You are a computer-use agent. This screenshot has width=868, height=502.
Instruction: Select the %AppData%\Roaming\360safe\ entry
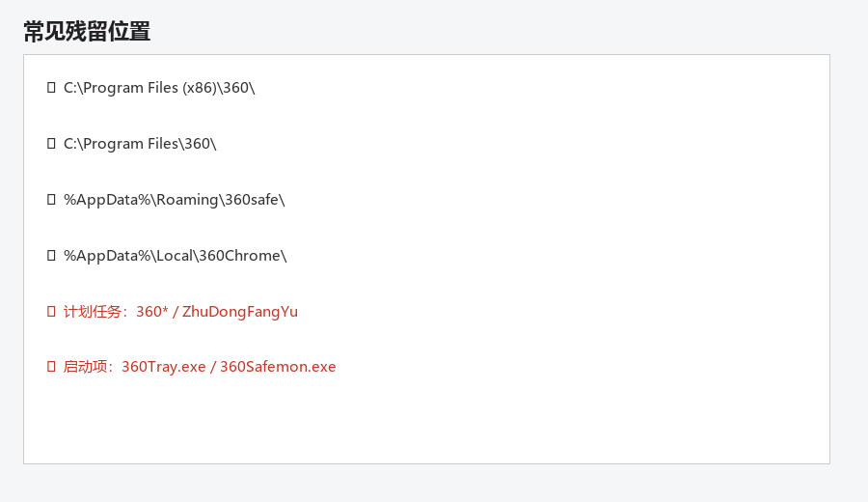pos(175,200)
